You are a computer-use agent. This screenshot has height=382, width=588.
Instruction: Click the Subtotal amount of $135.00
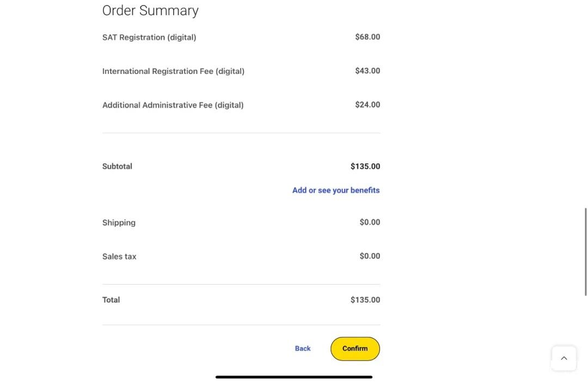click(x=365, y=167)
